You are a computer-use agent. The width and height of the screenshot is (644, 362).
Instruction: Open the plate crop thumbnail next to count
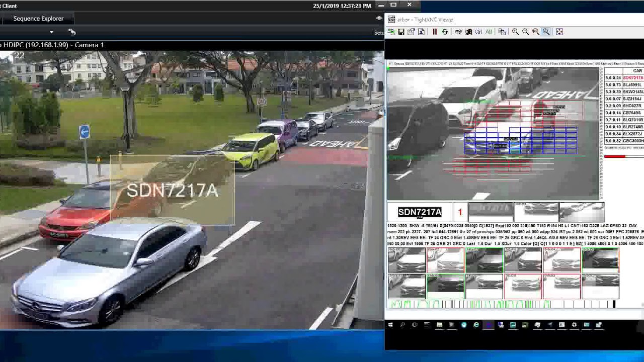(491, 212)
